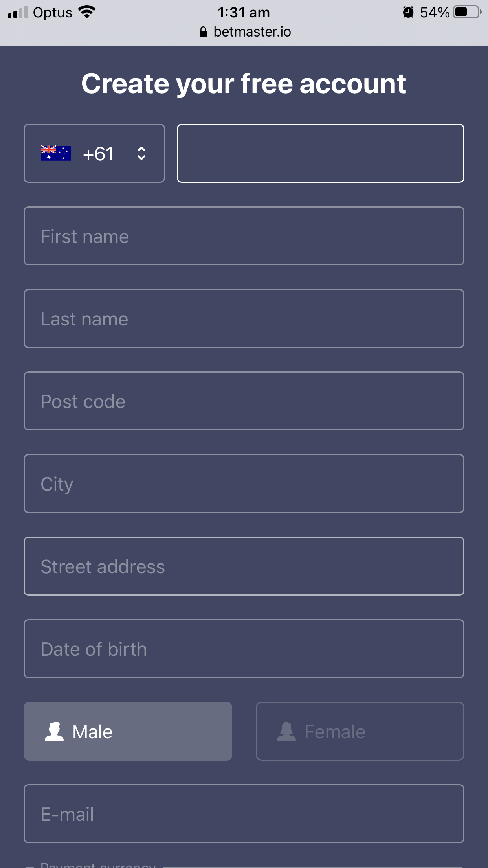
Task: Focus the phone number input field
Action: click(320, 153)
